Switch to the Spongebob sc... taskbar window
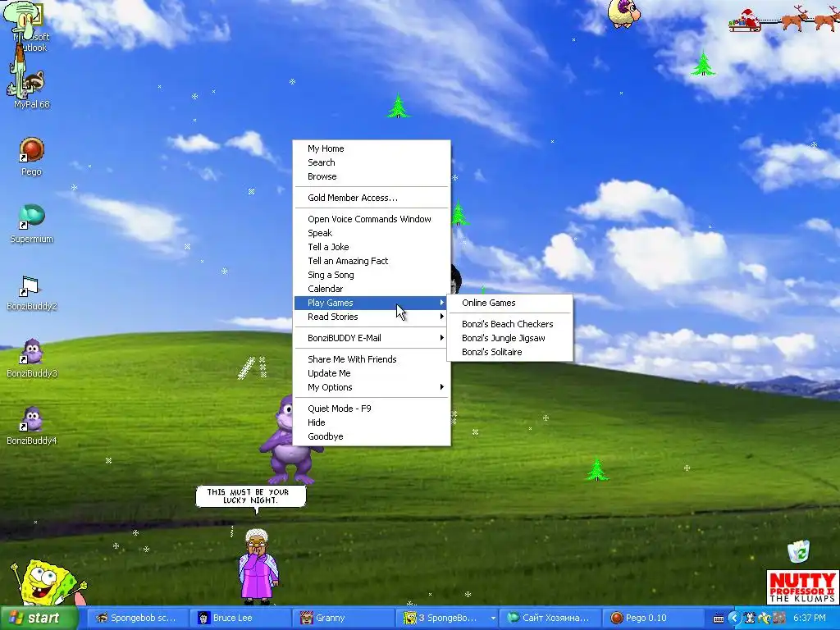The width and height of the screenshot is (840, 630). point(136,619)
